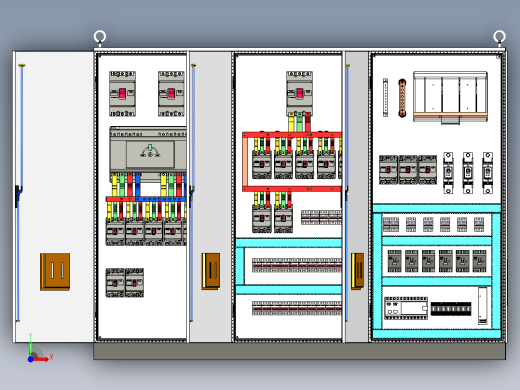
Task: Select the black terminal block in the right cabinet
Action: tap(451, 309)
